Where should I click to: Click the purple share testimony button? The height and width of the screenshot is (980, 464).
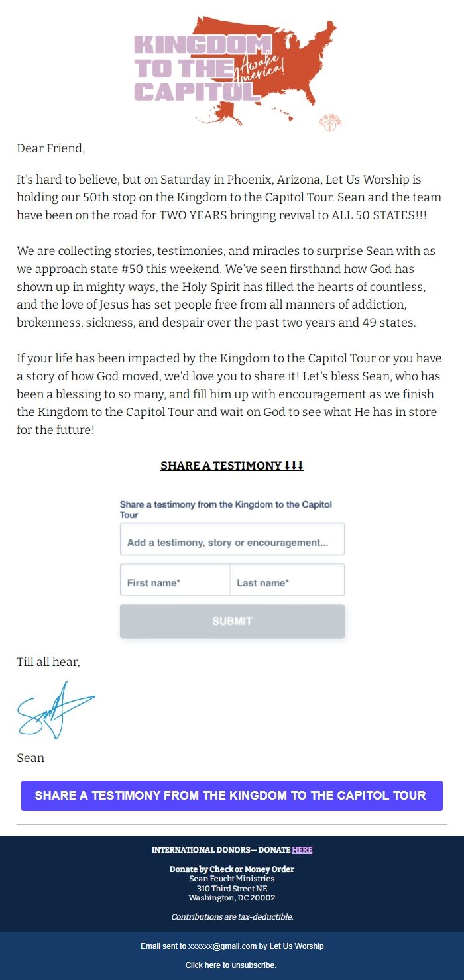[x=232, y=795]
